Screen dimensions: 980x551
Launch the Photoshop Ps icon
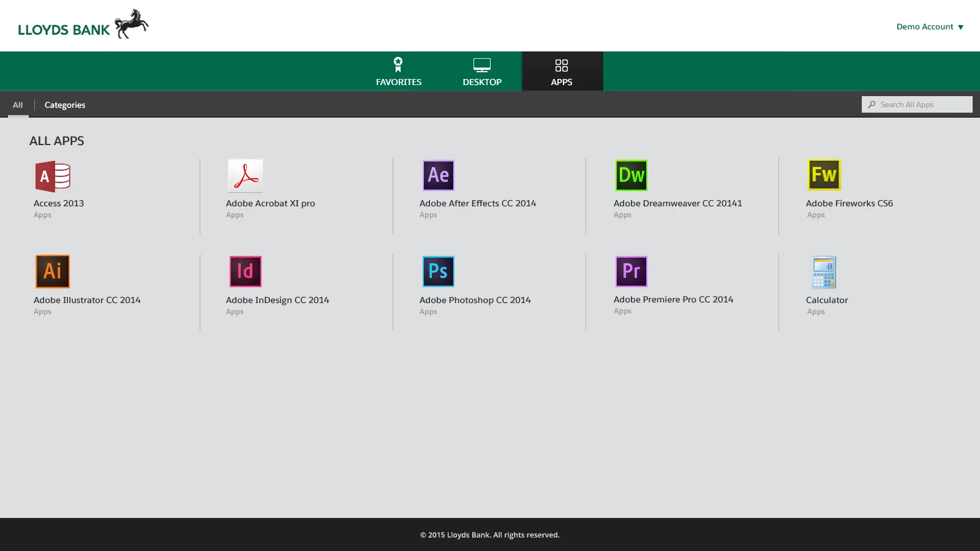pyautogui.click(x=439, y=271)
